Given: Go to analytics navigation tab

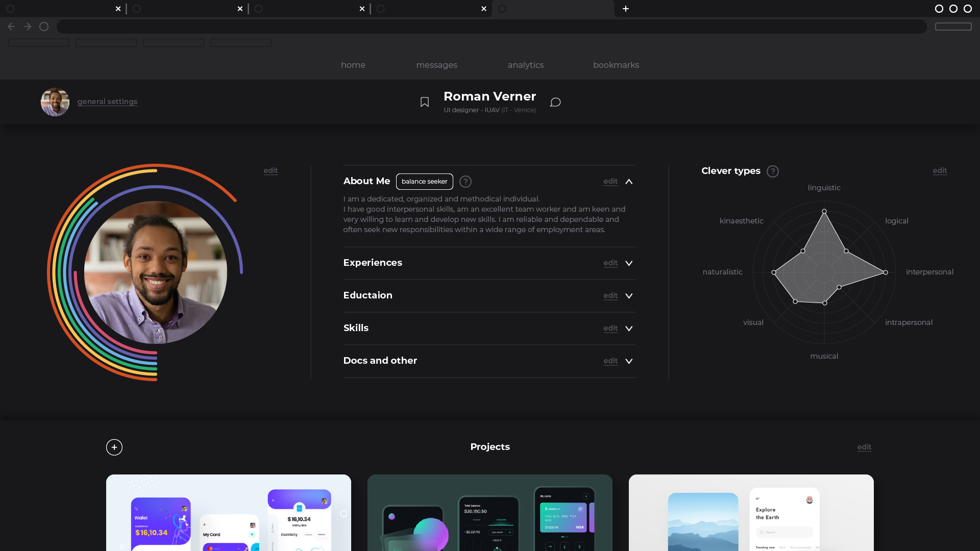Looking at the screenshot, I should click(525, 65).
